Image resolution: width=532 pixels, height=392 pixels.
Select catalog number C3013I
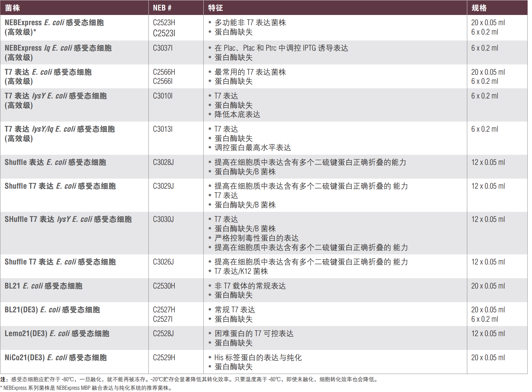pyautogui.click(x=163, y=129)
